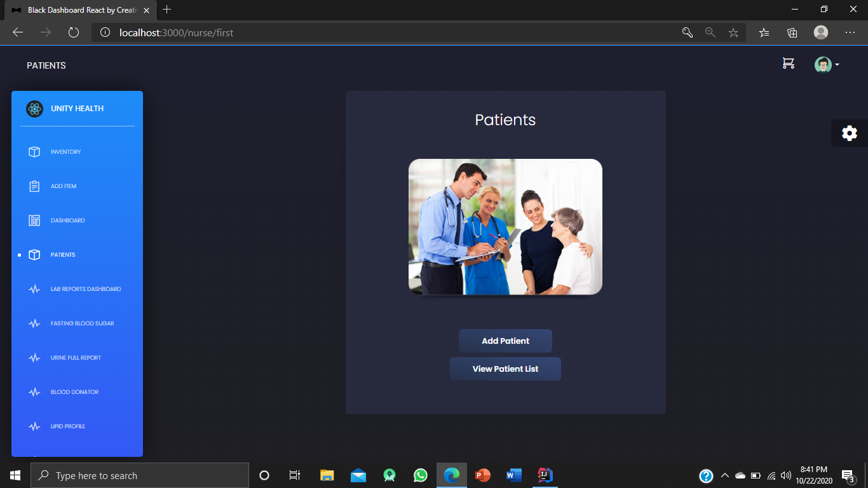The image size is (868, 488).
Task: View site information icon in address bar
Action: click(105, 32)
